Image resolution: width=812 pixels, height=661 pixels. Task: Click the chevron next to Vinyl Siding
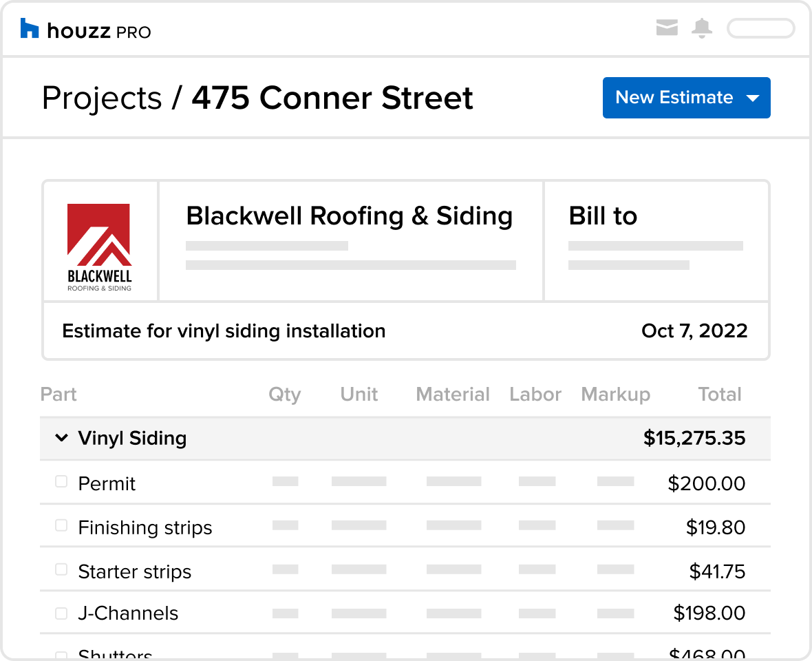pos(61,438)
